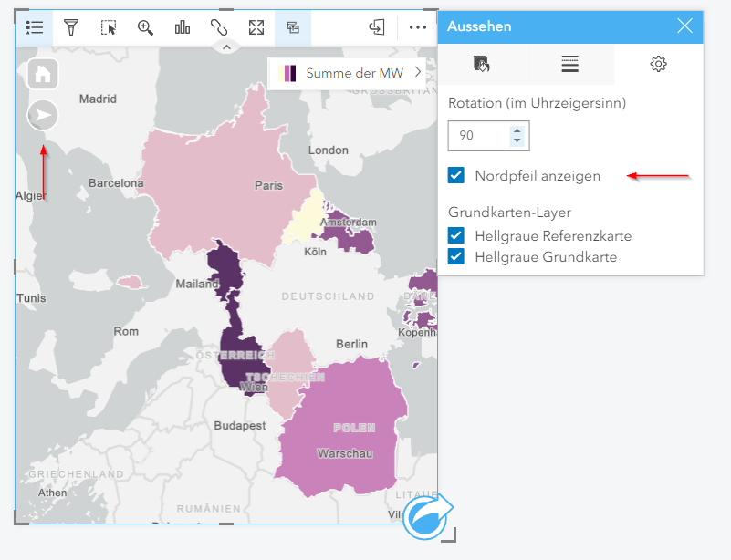Viewport: 731px width, 560px height.
Task: Increase rotation with the up arrow
Action: [517, 130]
